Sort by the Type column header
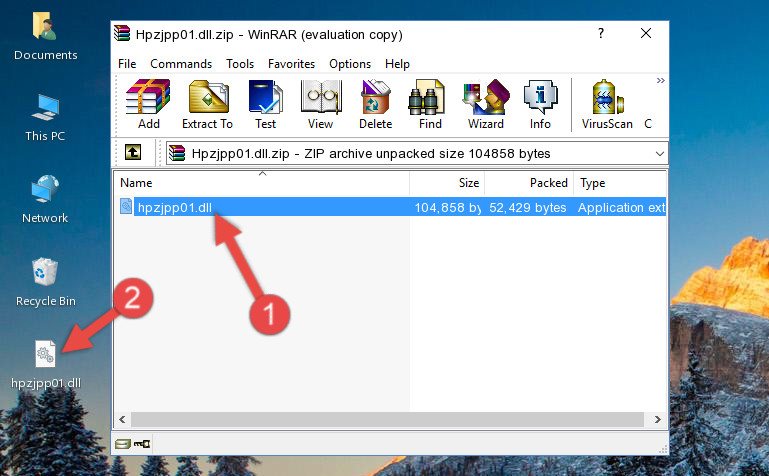769x476 pixels. 620,183
